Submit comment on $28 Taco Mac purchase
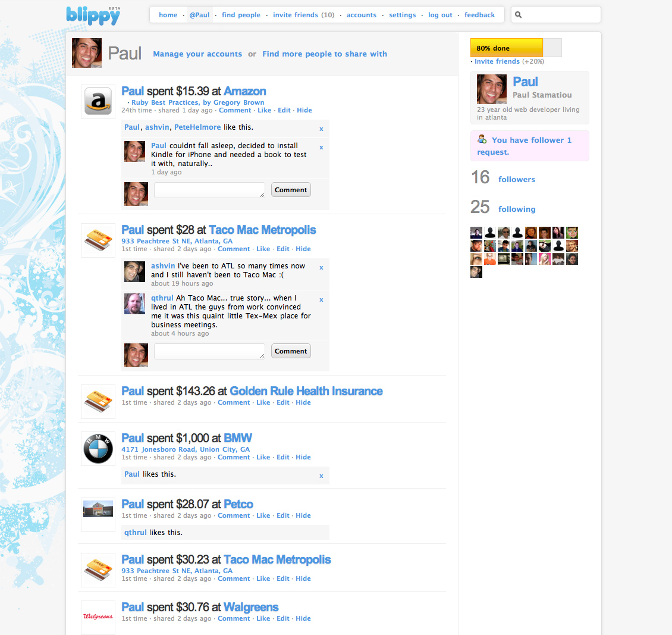This screenshot has width=672, height=635. (x=291, y=351)
